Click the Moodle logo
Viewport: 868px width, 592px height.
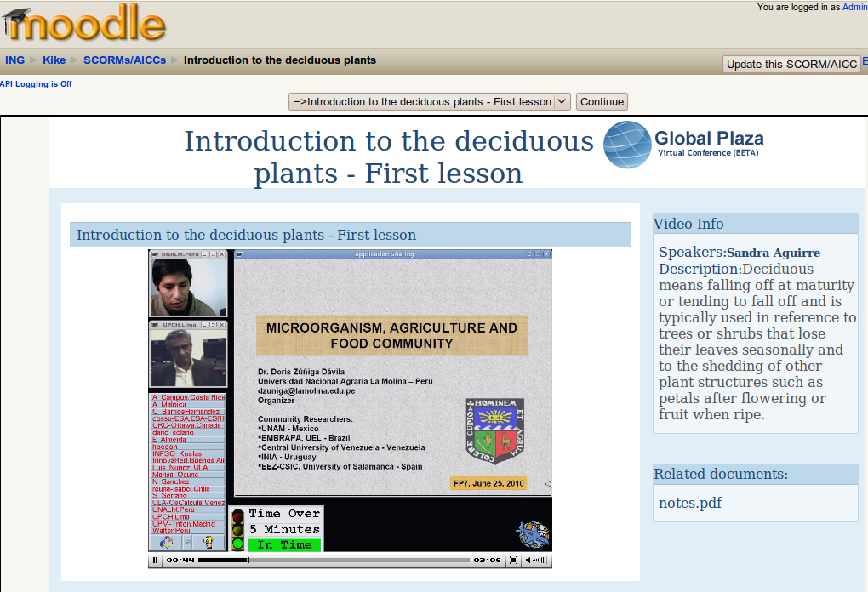click(83, 25)
